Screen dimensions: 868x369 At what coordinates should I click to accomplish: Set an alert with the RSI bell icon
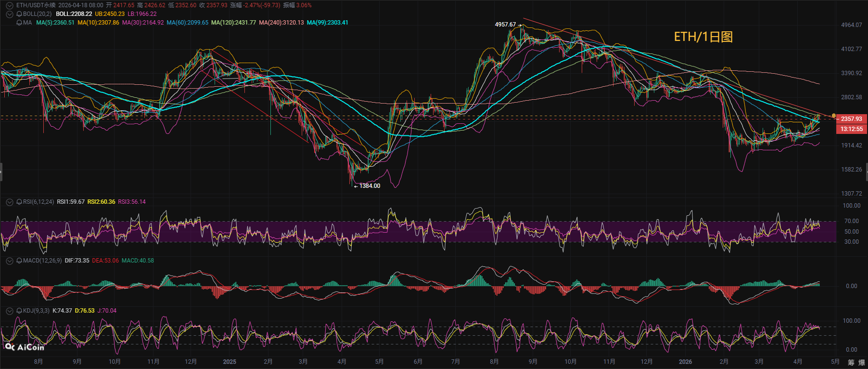pyautogui.click(x=19, y=202)
